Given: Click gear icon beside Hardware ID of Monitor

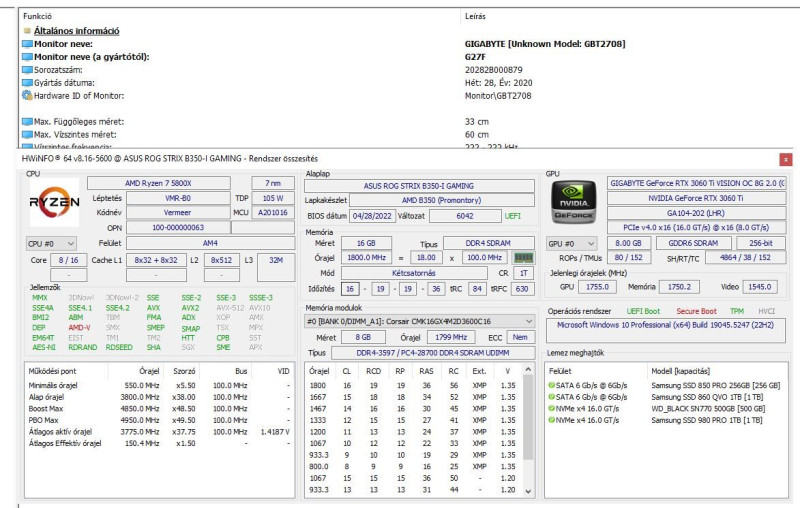Looking at the screenshot, I should click(27, 95).
